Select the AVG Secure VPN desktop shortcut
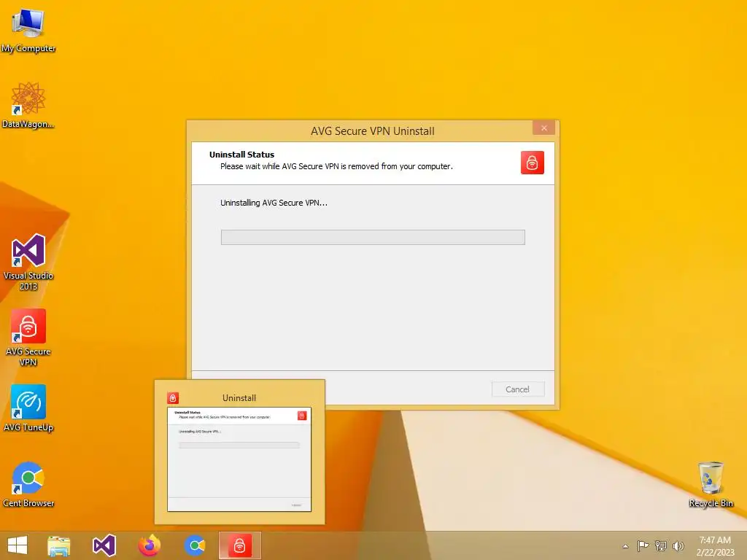Image resolution: width=747 pixels, height=560 pixels. point(28,338)
